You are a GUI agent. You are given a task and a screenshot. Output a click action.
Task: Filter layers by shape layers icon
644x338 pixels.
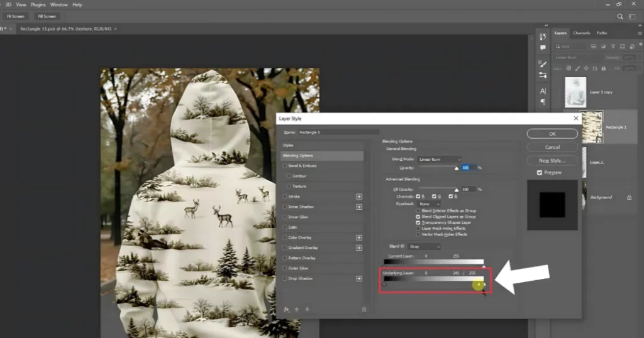622,46
